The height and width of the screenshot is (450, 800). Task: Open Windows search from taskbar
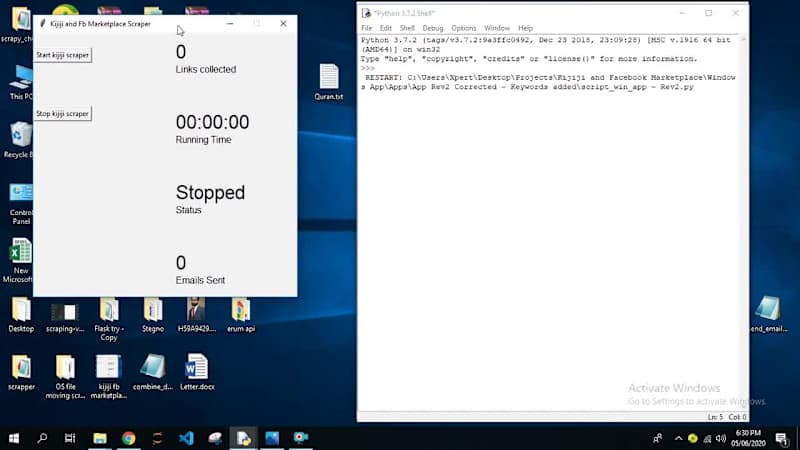coord(42,438)
